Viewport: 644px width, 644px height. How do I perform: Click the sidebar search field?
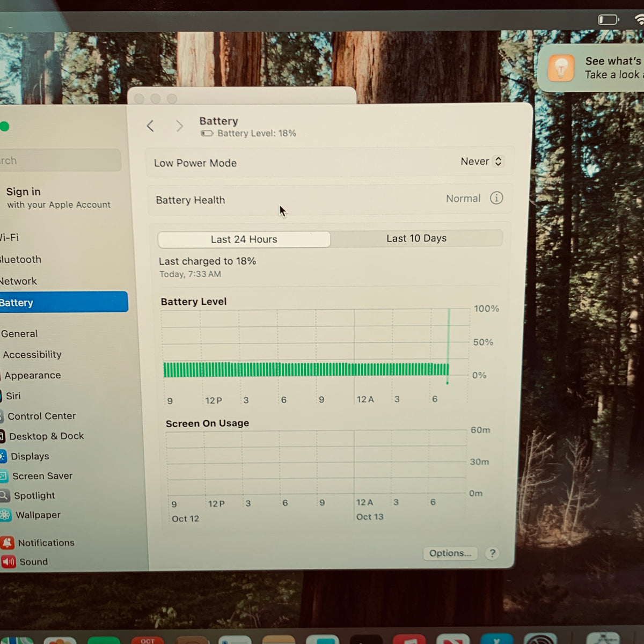coord(60,160)
